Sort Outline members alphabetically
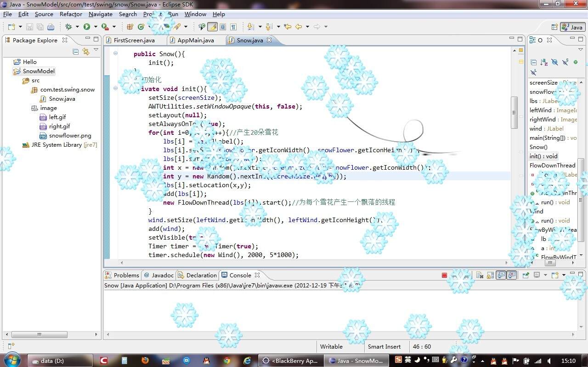The height and width of the screenshot is (367, 588). pyautogui.click(x=544, y=62)
